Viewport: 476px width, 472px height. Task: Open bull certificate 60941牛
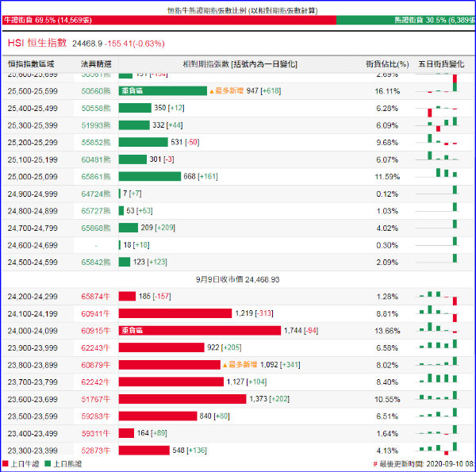pyautogui.click(x=96, y=314)
